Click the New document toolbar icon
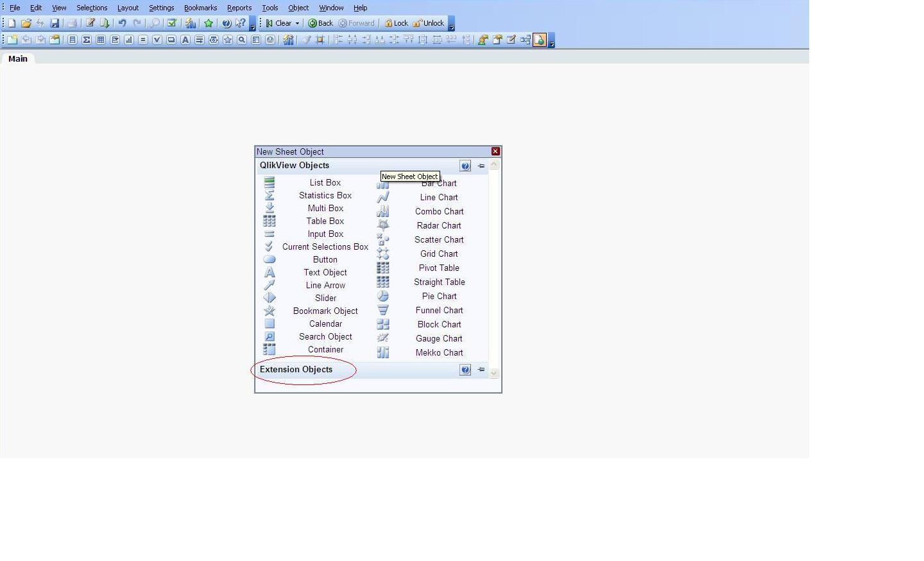The height and width of the screenshot is (561, 924). 12,23
